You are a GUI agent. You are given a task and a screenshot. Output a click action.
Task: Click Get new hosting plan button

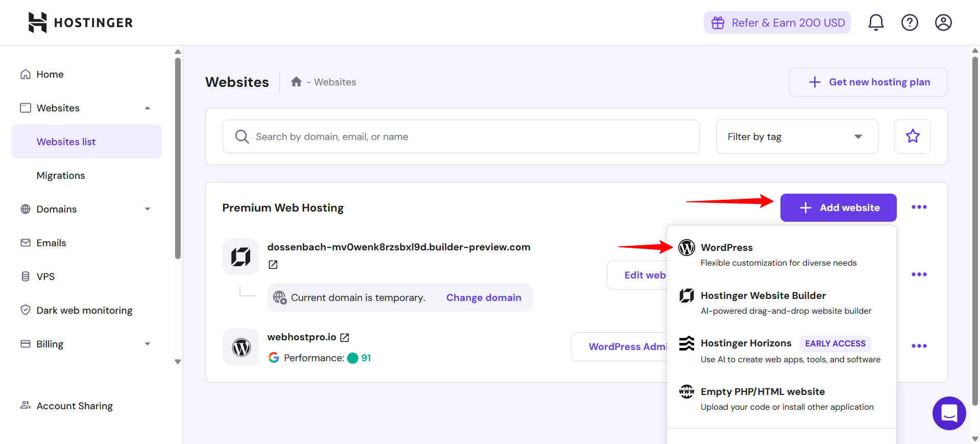coord(868,82)
